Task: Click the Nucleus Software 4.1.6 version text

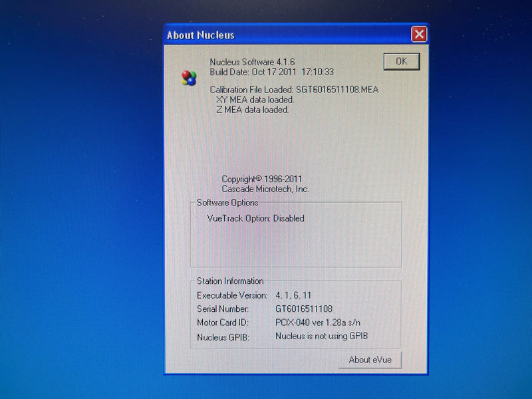Action: point(252,62)
